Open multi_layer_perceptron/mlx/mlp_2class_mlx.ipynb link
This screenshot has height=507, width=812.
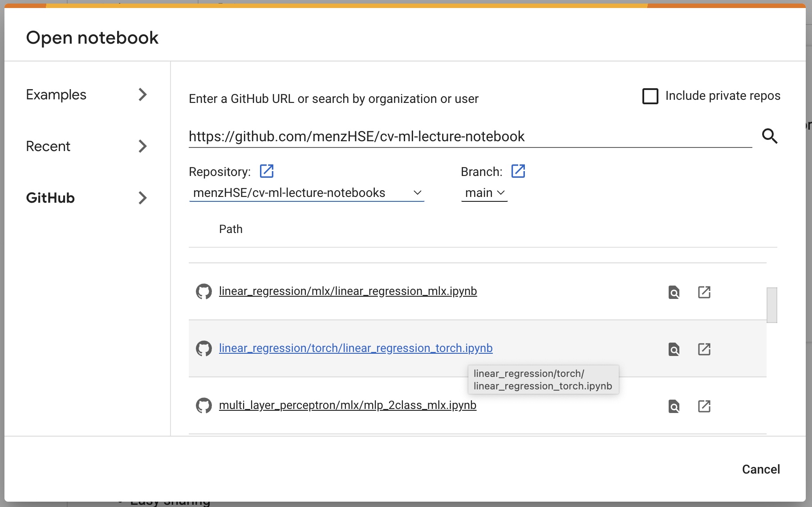(348, 405)
